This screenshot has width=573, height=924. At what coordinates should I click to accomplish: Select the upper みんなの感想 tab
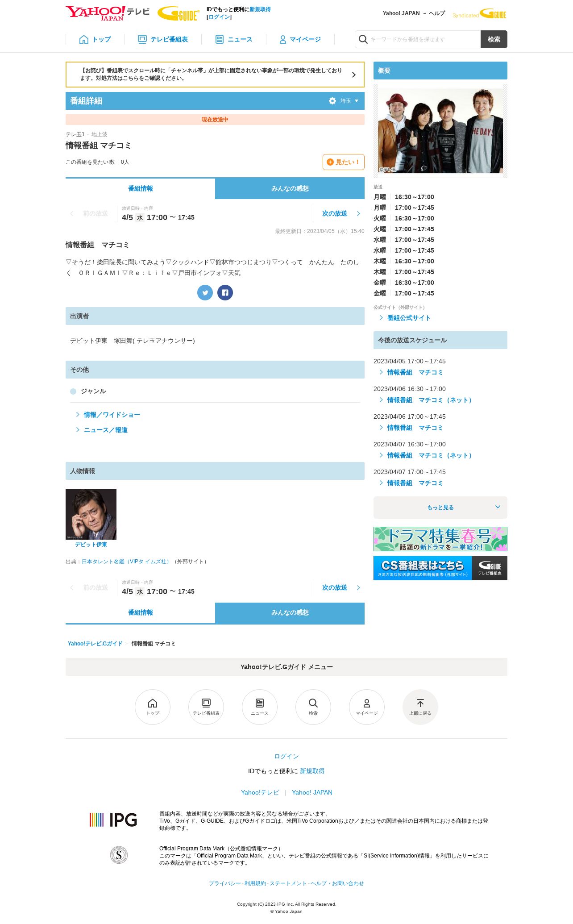(290, 188)
